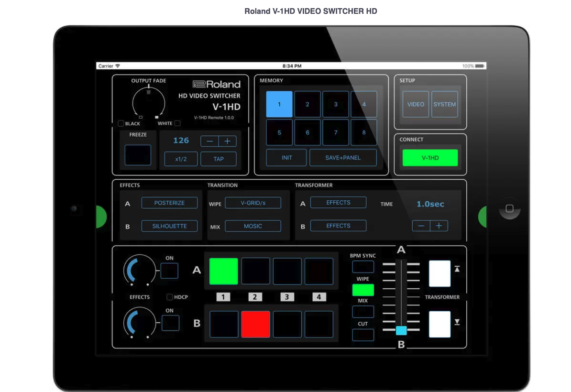This screenshot has width=571, height=392.
Task: Click the green V-1HD connect button
Action: [430, 158]
